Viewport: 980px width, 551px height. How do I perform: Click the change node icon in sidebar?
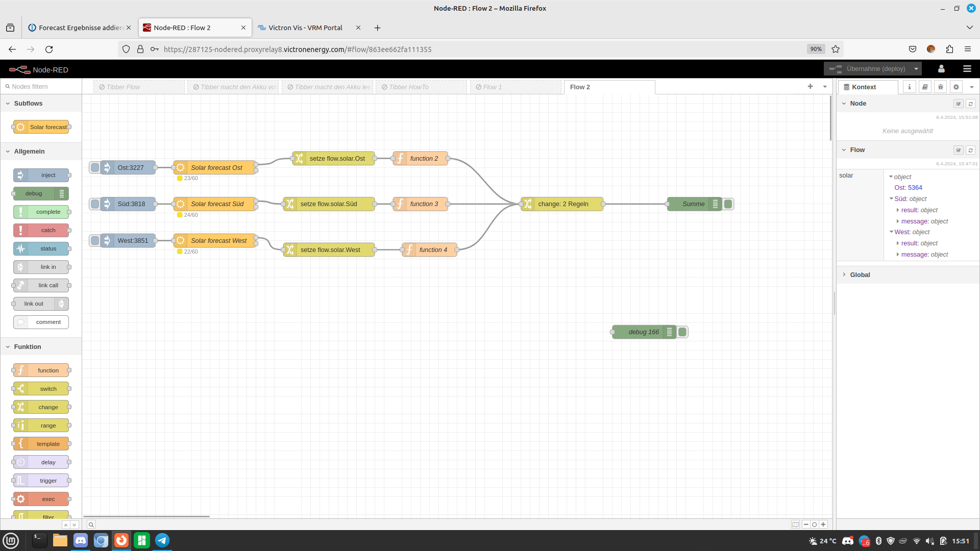tap(20, 407)
